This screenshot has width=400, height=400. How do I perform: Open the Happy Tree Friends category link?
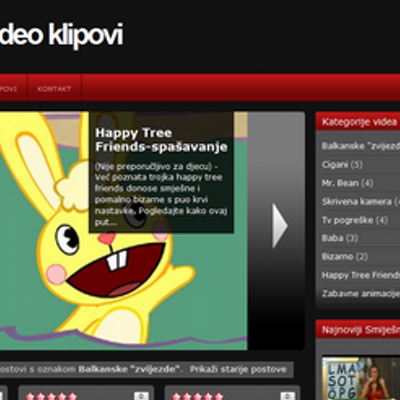pos(361,275)
